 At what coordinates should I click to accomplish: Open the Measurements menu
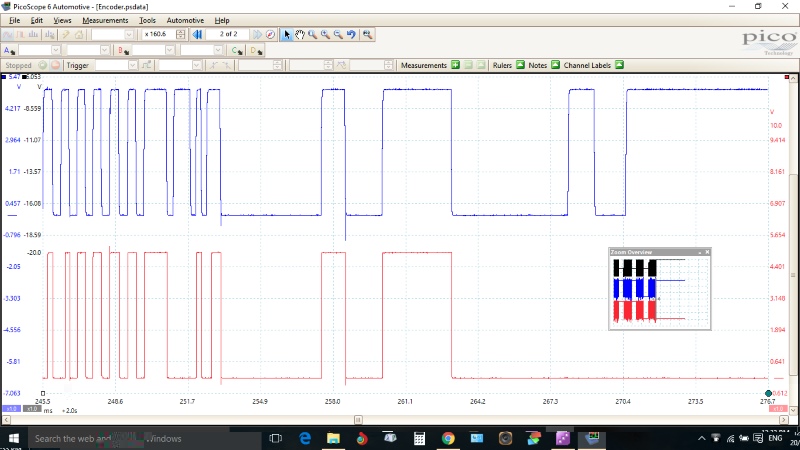(105, 20)
